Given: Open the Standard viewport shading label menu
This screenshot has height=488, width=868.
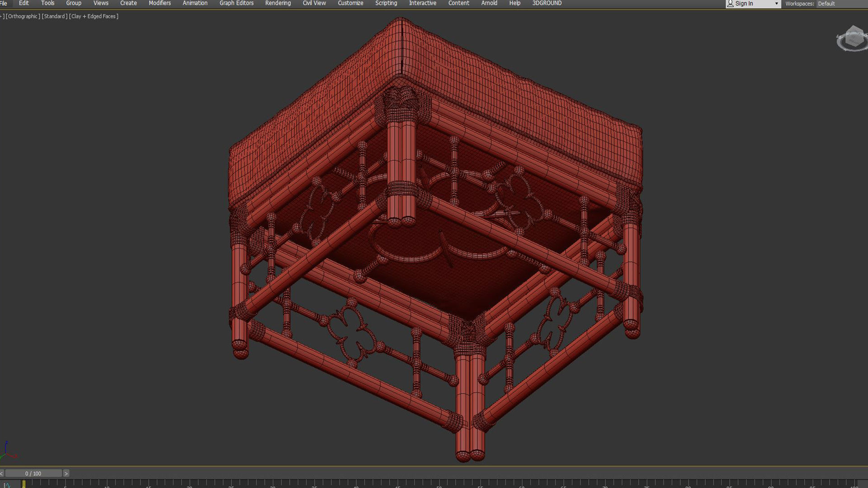Looking at the screenshot, I should tap(54, 16).
